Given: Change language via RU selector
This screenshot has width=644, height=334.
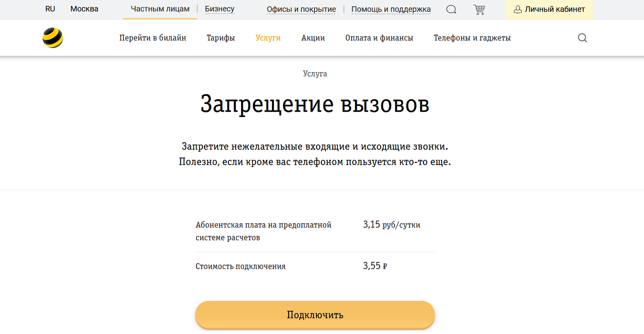Looking at the screenshot, I should [x=50, y=9].
